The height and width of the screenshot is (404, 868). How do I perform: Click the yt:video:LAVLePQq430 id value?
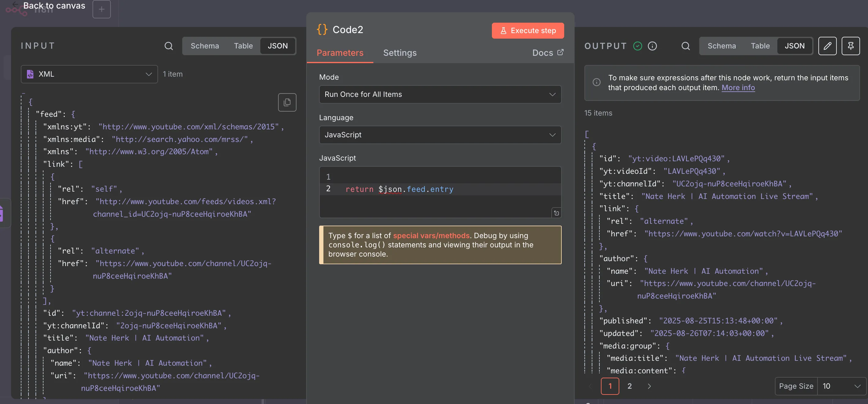[x=676, y=158]
